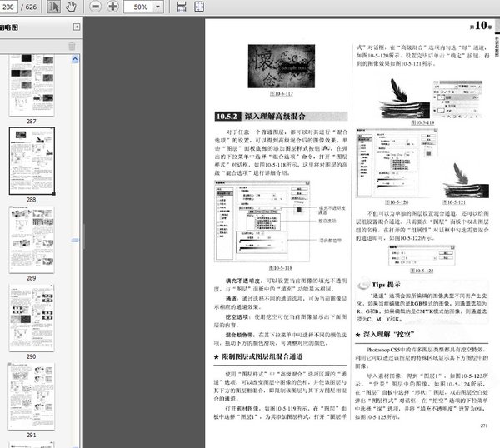Activate the hand pan tool

coord(72,7)
